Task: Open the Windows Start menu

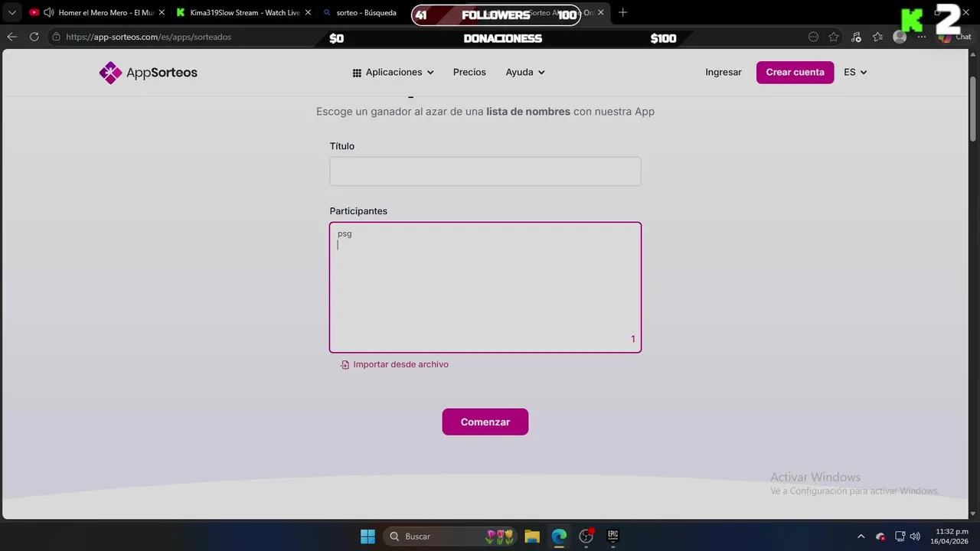Action: [x=367, y=536]
